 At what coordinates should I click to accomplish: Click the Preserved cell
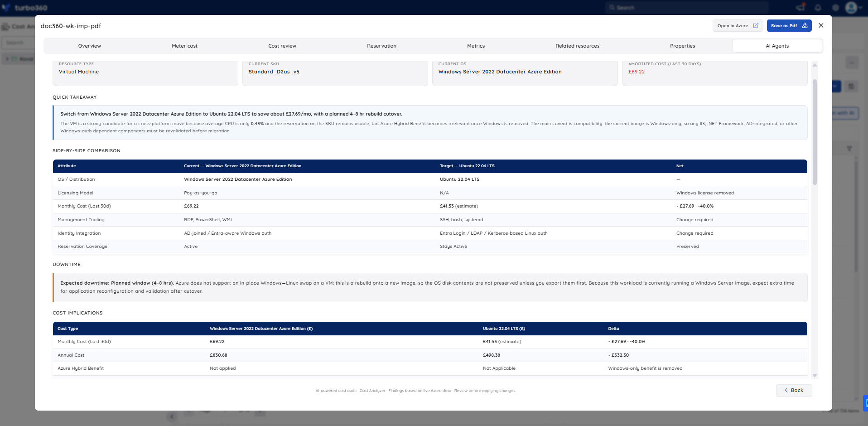tap(687, 247)
